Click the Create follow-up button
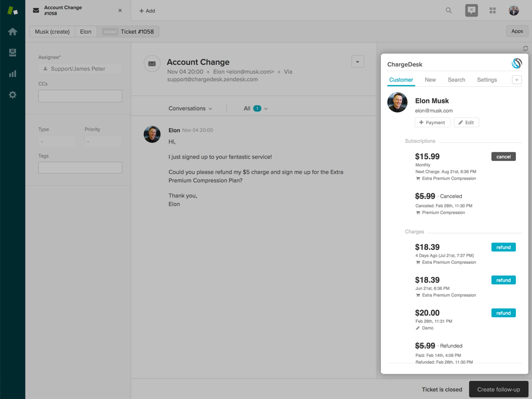Image resolution: width=532 pixels, height=399 pixels. 498,390
